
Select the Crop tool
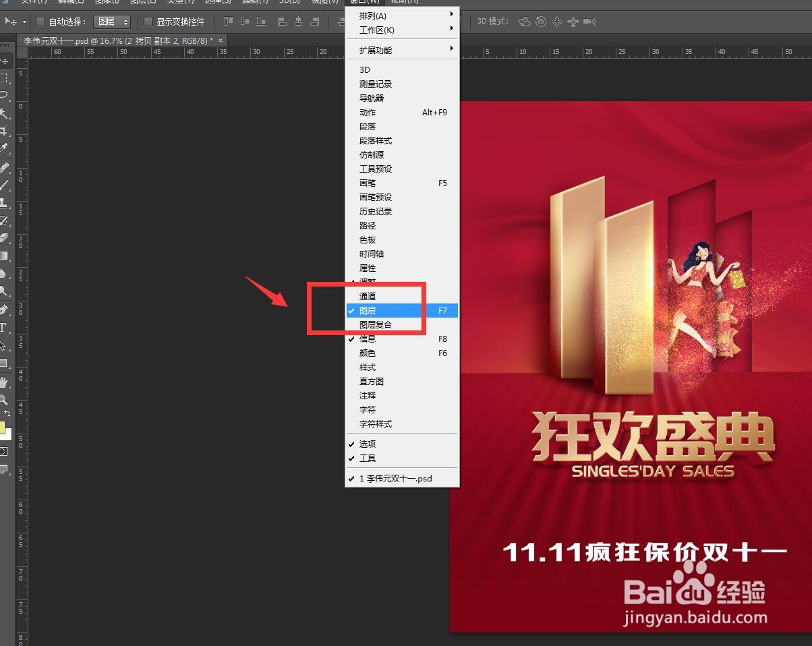pyautogui.click(x=4, y=129)
